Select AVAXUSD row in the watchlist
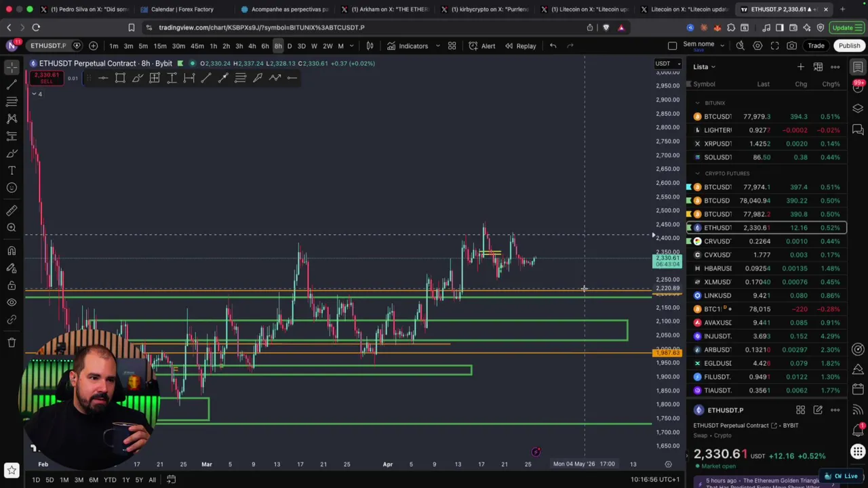This screenshot has height=488, width=868. pyautogui.click(x=767, y=323)
